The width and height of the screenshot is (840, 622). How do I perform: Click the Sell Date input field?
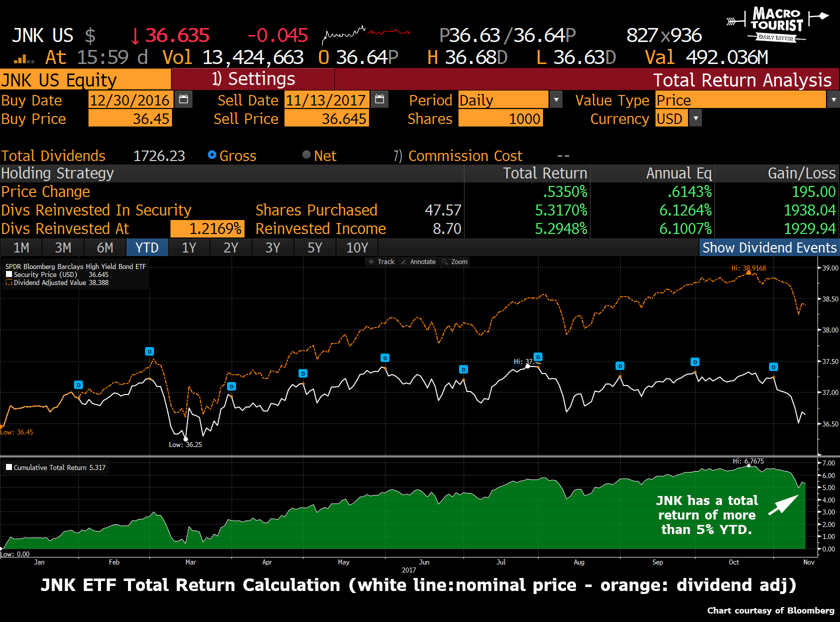pyautogui.click(x=326, y=100)
